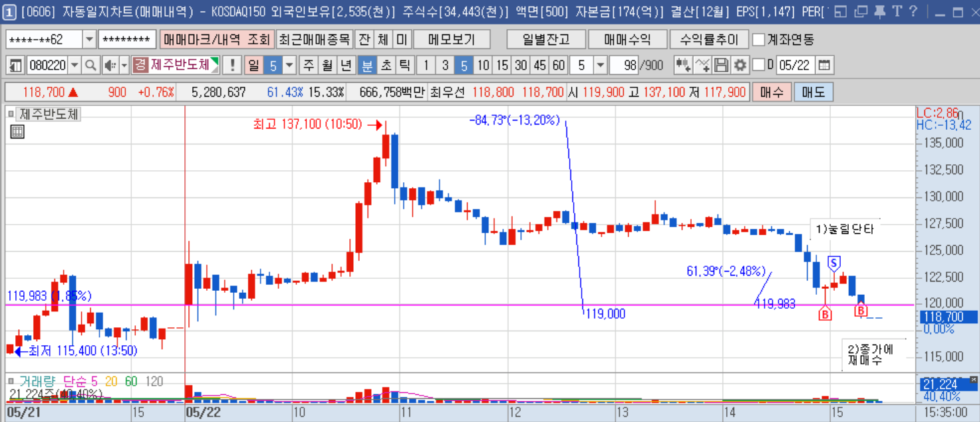This screenshot has width=980, height=422.
Task: Select the 3 minute interval
Action: point(445,66)
